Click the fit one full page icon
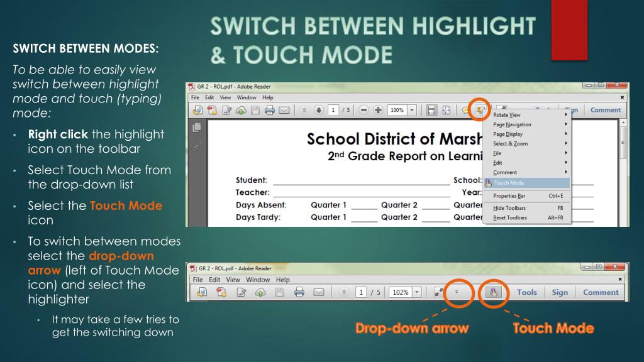 446,110
